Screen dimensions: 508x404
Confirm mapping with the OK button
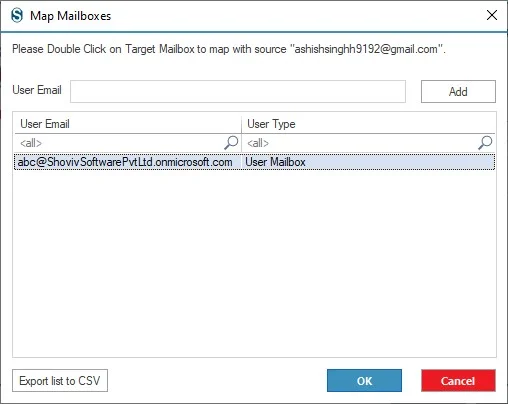click(364, 380)
